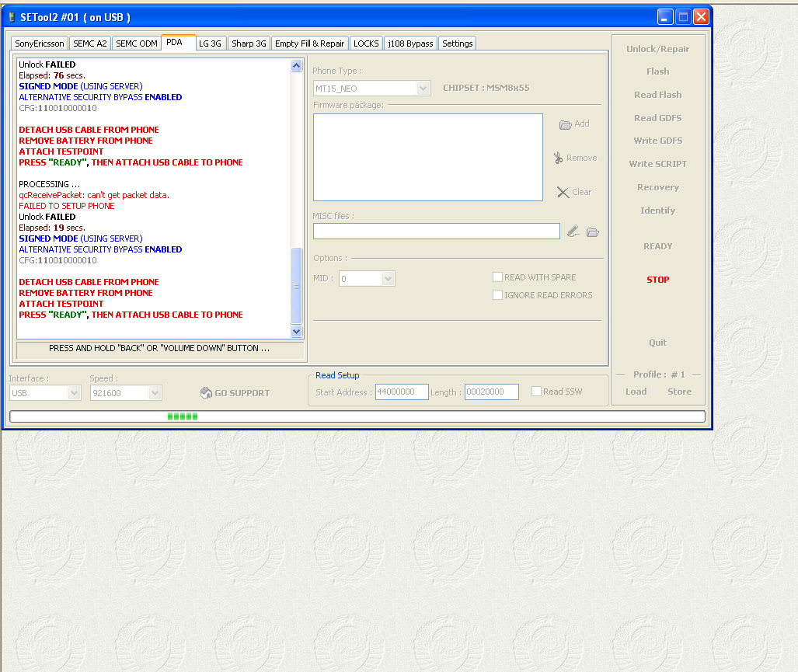Switch to the LG 3G tab
798x672 pixels.
point(211,44)
